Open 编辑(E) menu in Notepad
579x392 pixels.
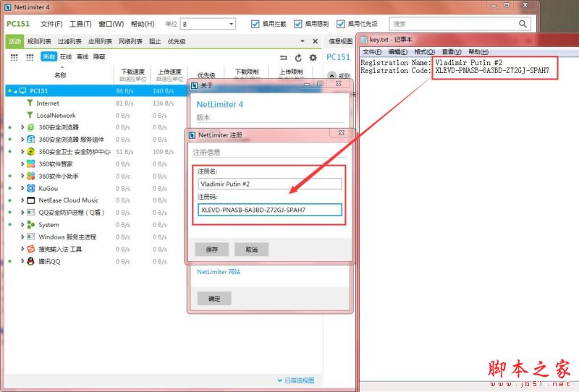397,51
